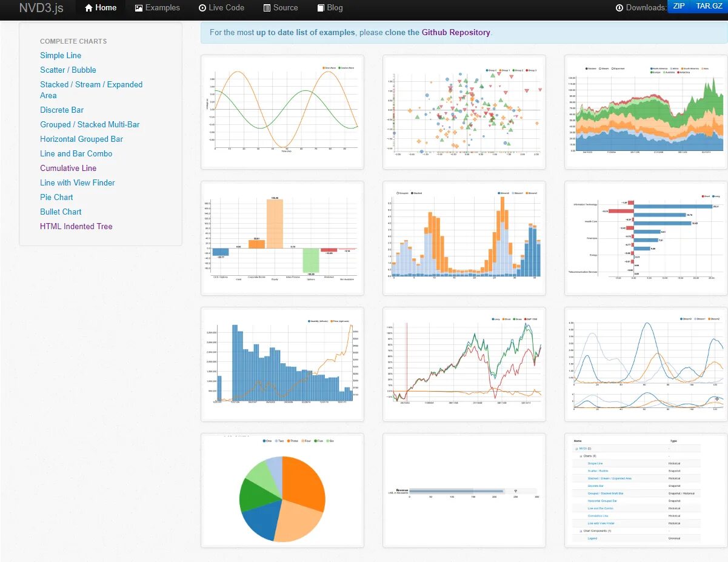Collapse NVD3 node in tree table
The image size is (728, 562).
[x=576, y=449]
